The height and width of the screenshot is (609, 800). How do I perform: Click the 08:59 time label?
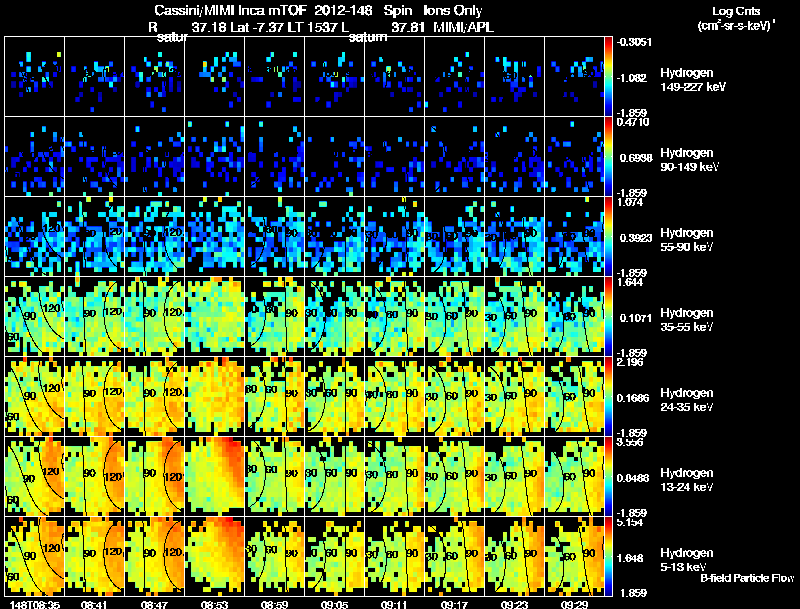click(x=274, y=604)
